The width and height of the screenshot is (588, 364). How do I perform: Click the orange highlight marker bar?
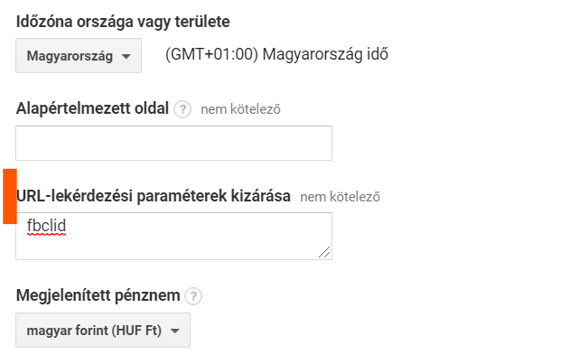coord(10,196)
